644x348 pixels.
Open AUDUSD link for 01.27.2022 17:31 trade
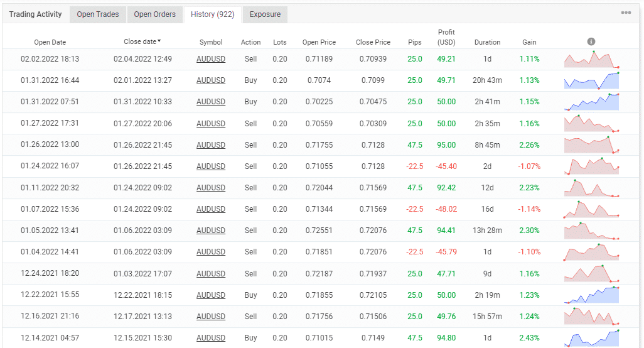211,124
